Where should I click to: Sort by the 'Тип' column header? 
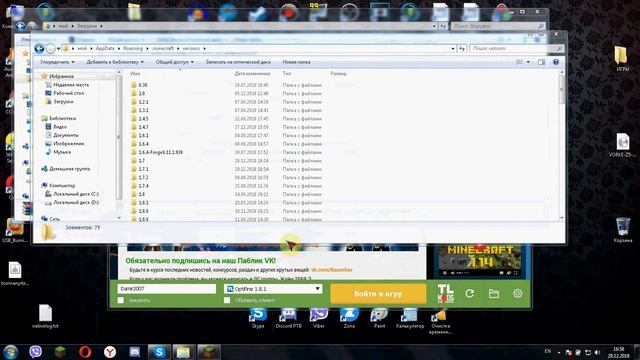287,73
